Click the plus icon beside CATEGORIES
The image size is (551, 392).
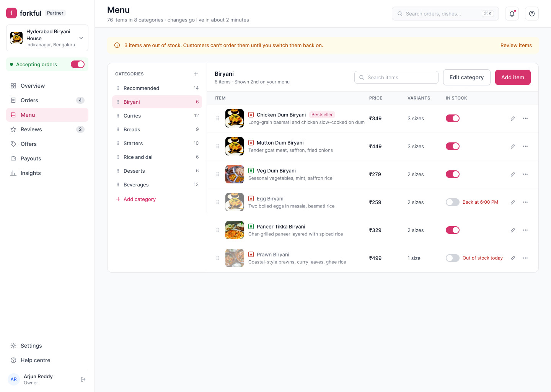[x=196, y=74]
